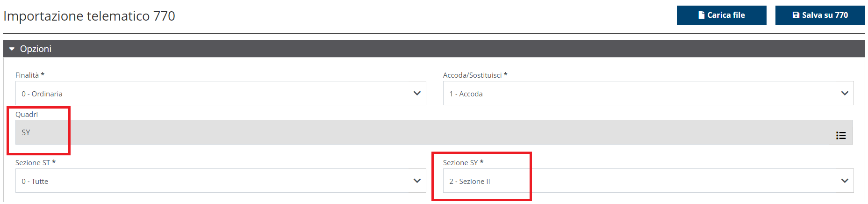Collapse the Opzioni panel triangle
The width and height of the screenshot is (868, 204).
pyautogui.click(x=12, y=49)
